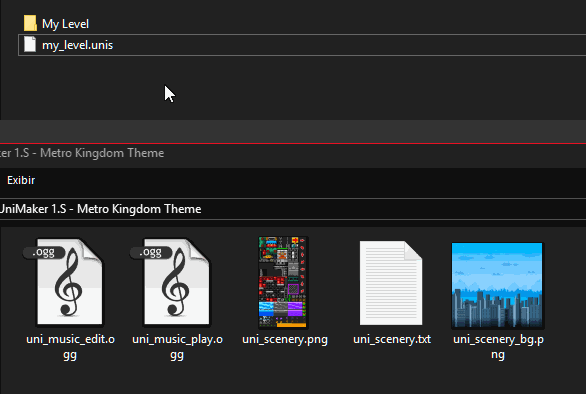The image size is (586, 394).
Task: Select the my_level.unis file icon
Action: (30, 44)
